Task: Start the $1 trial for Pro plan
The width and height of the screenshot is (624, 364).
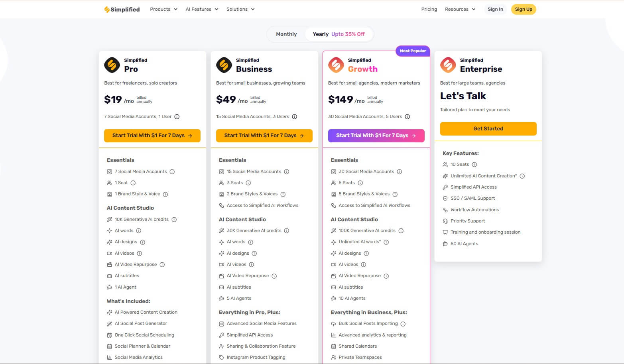Action: click(152, 136)
